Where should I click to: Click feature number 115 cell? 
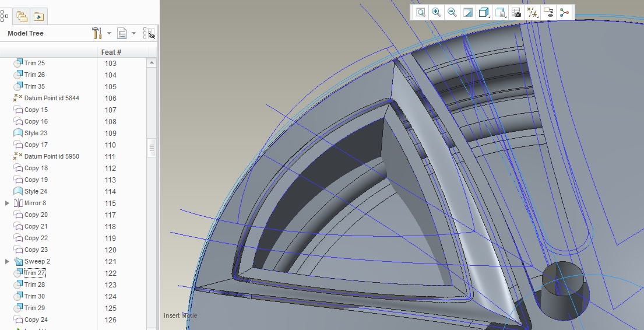click(111, 203)
